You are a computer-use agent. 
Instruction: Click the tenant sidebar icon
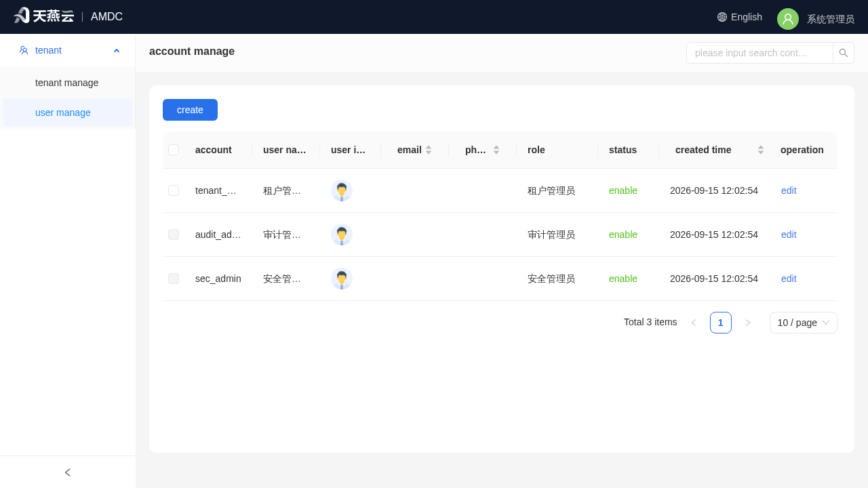click(24, 50)
